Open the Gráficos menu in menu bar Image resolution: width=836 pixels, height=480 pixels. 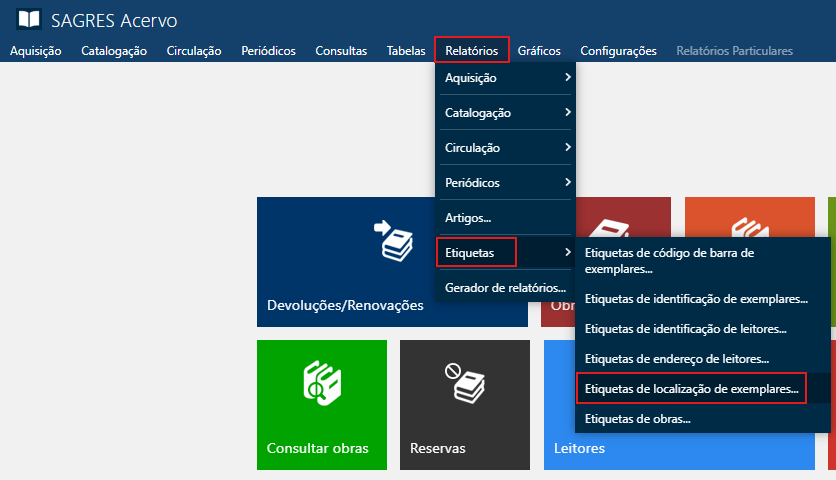tap(539, 51)
